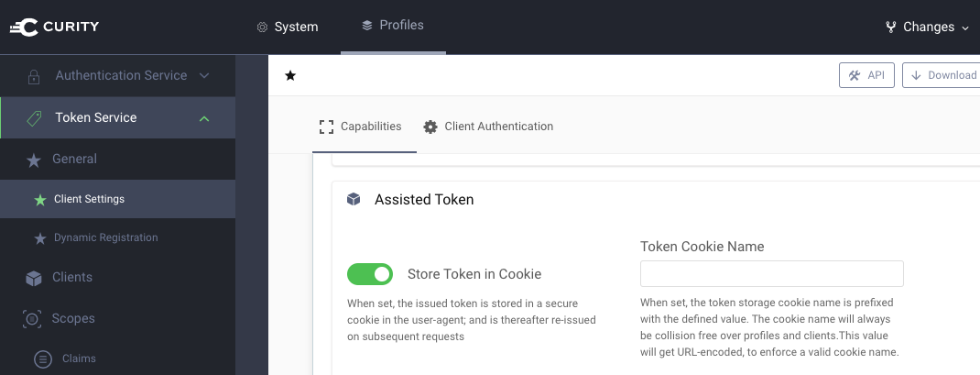Open the Changes dropdown arrow
980x375 pixels.
[x=965, y=28]
